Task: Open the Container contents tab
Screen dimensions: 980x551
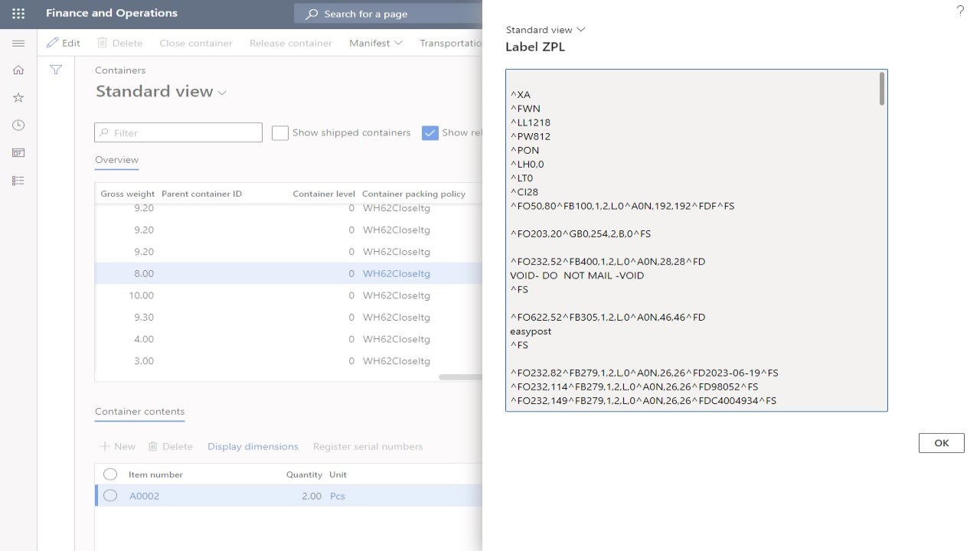Action: [x=139, y=412]
